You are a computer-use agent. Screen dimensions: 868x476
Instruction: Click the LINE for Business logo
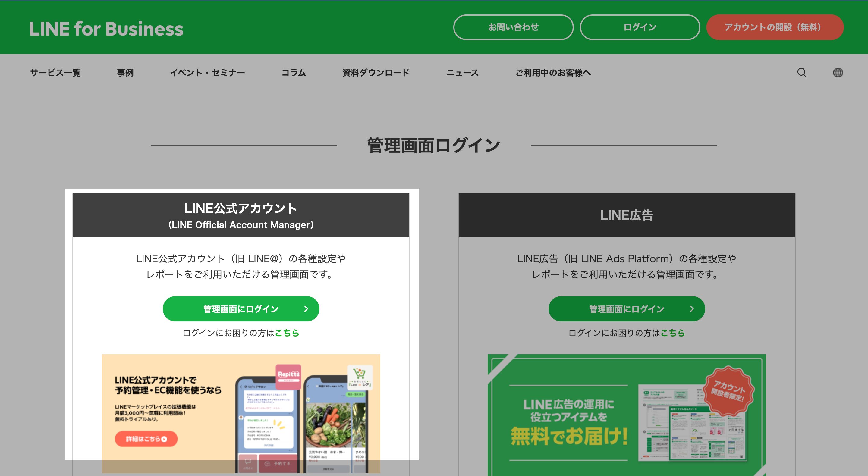[106, 29]
